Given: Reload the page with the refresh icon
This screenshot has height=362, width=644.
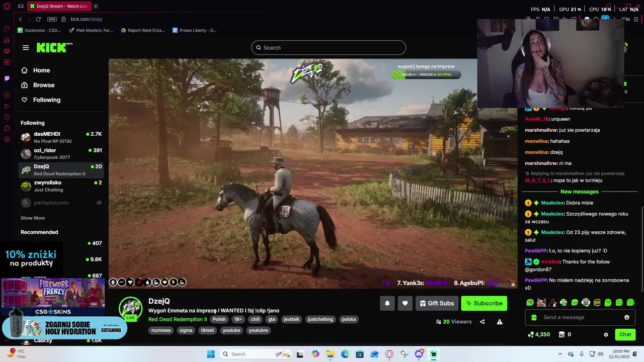Looking at the screenshot, I should pyautogui.click(x=38, y=19).
